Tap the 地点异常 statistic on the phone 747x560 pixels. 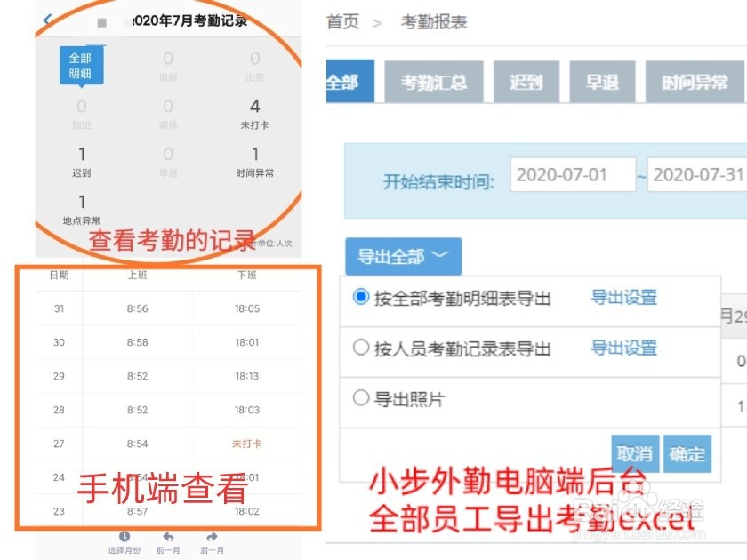coord(81,204)
